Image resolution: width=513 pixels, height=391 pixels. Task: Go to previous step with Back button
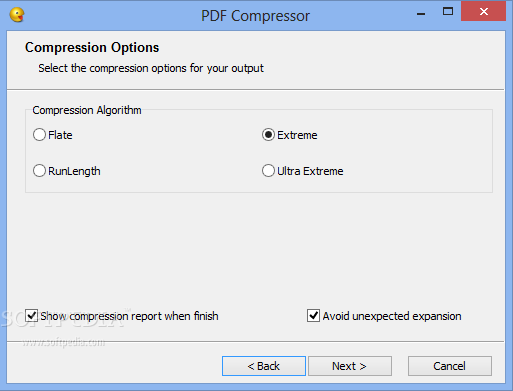264,366
